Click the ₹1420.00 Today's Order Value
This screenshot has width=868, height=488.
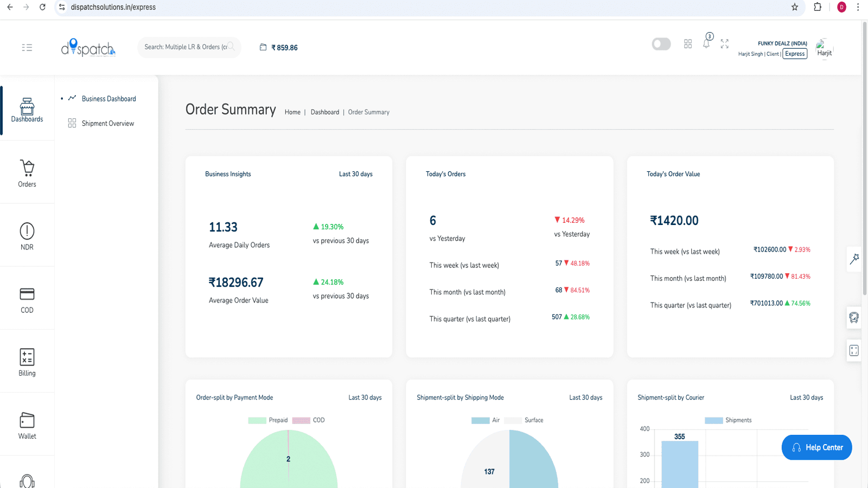674,221
